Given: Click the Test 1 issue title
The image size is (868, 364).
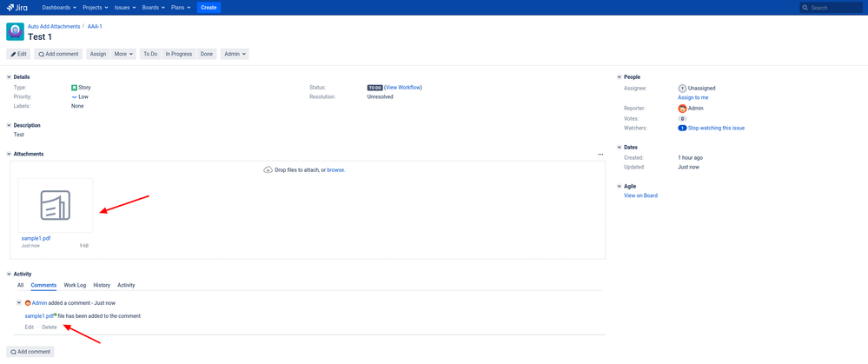Looking at the screenshot, I should [40, 37].
